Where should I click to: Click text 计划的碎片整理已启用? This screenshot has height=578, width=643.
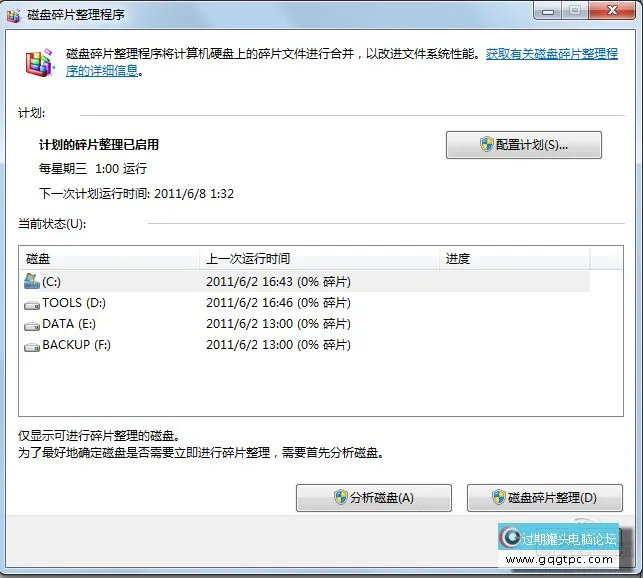(x=99, y=144)
